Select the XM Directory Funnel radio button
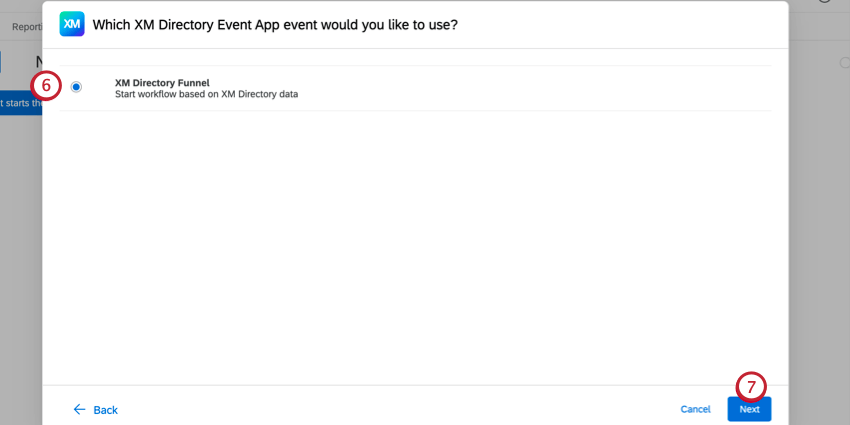This screenshot has width=850, height=425. point(77,87)
